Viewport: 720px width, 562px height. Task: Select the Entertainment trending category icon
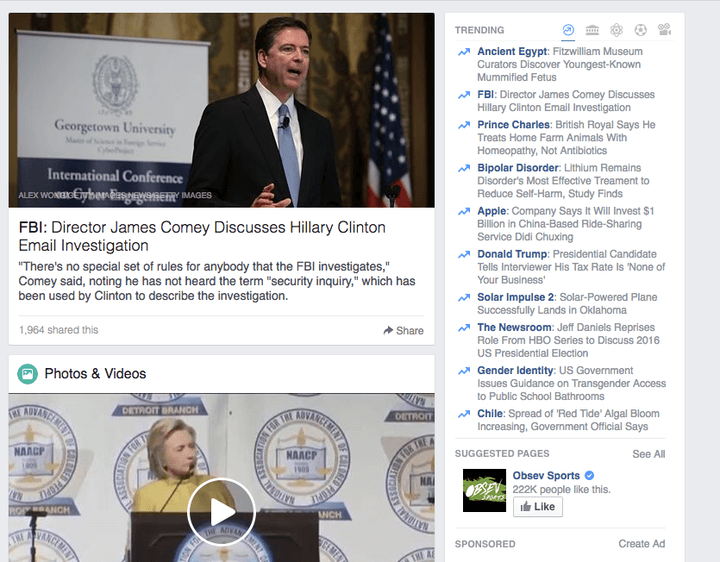point(664,30)
